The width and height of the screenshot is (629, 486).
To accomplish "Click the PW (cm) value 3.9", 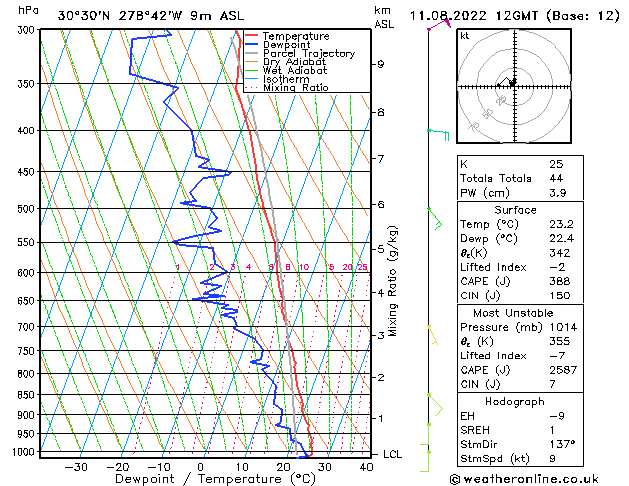I will coord(558,193).
